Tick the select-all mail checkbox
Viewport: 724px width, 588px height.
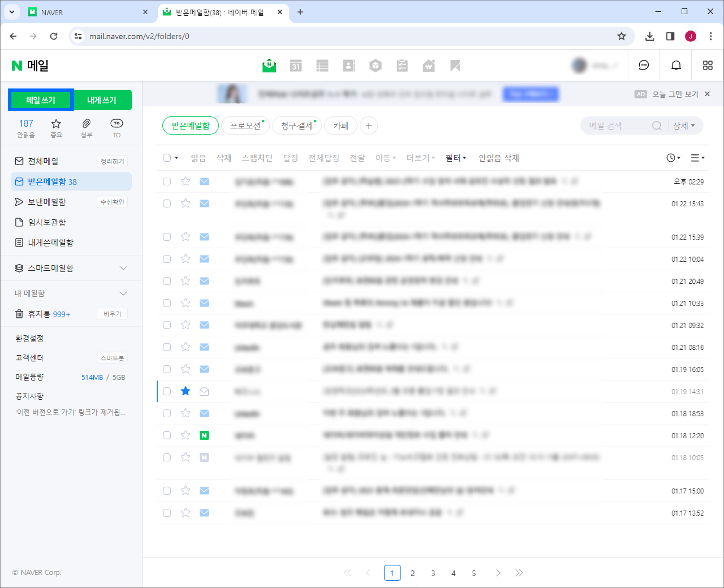click(167, 158)
